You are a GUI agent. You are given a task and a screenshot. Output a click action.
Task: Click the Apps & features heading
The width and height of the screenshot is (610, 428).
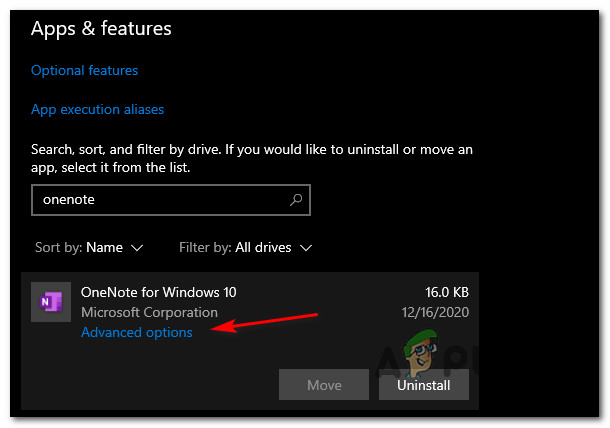pyautogui.click(x=101, y=27)
